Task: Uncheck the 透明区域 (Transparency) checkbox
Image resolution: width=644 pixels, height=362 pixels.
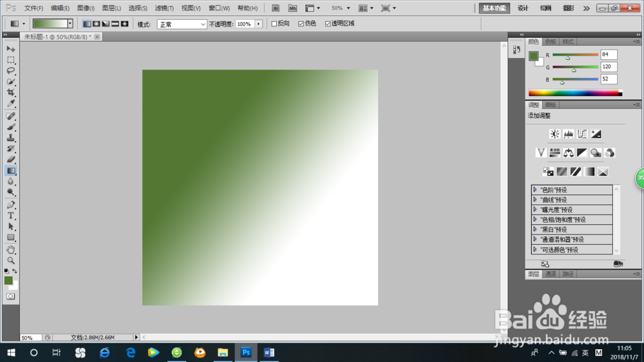Action: (328, 24)
